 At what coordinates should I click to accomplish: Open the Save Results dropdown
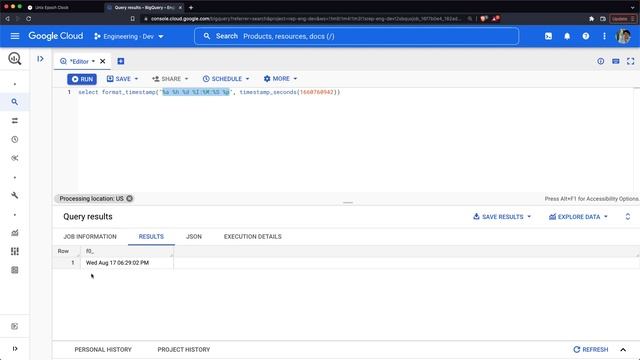coord(502,217)
